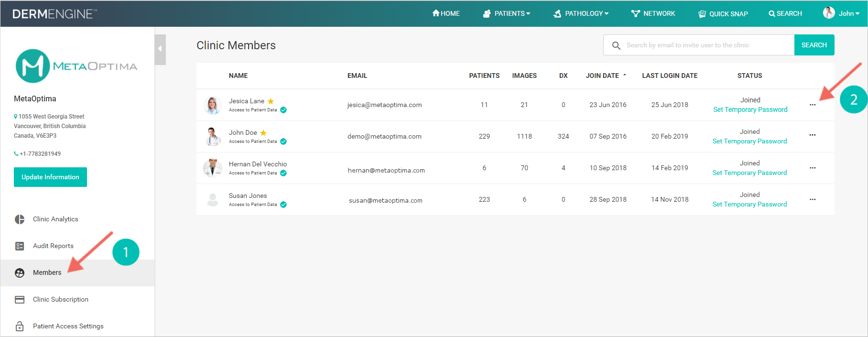Click the NAME column header
The width and height of the screenshot is (868, 337).
238,76
